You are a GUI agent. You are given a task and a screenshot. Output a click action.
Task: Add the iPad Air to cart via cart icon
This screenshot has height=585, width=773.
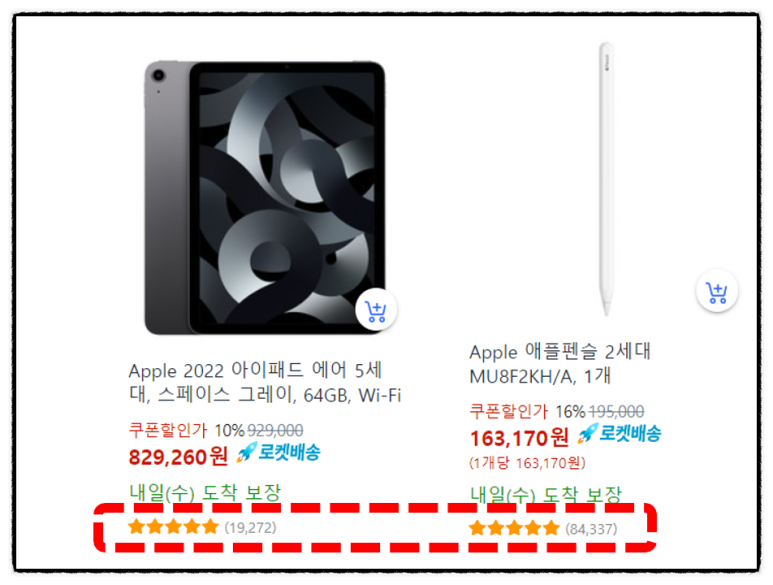(x=376, y=310)
